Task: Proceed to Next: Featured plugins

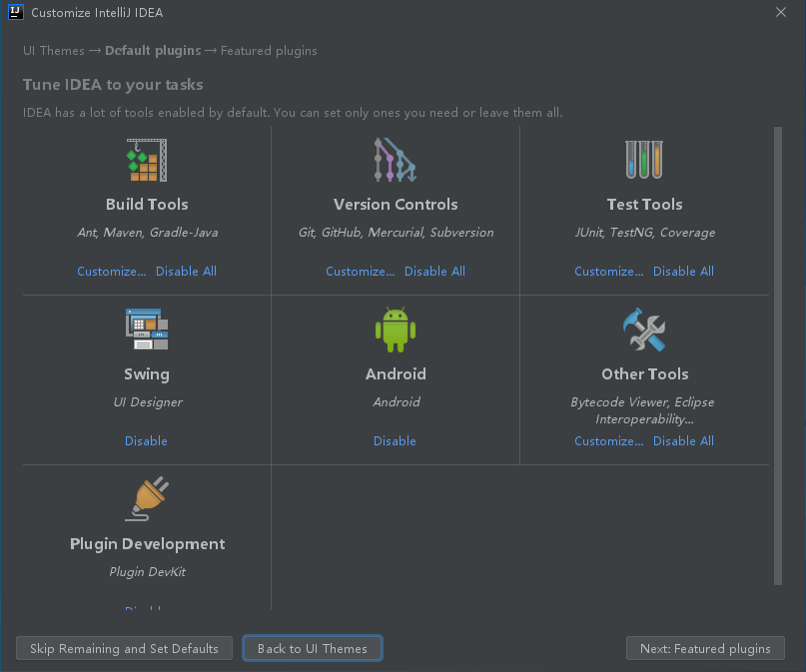Action: click(705, 648)
